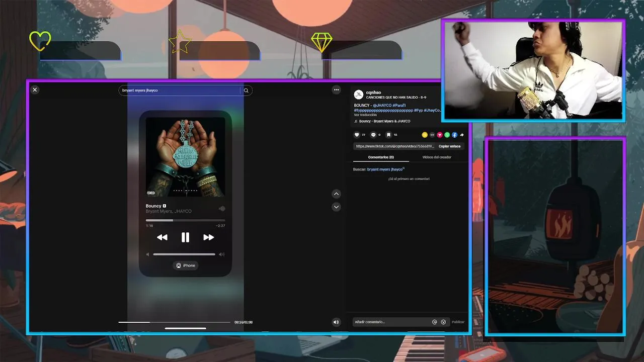Share the video via WhatsApp icon

coord(447,135)
